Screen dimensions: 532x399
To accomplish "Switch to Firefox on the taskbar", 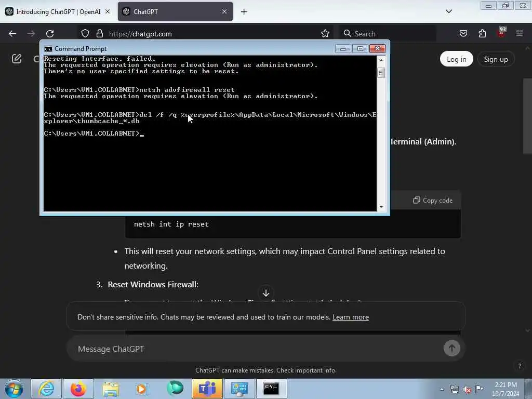I will (78, 389).
